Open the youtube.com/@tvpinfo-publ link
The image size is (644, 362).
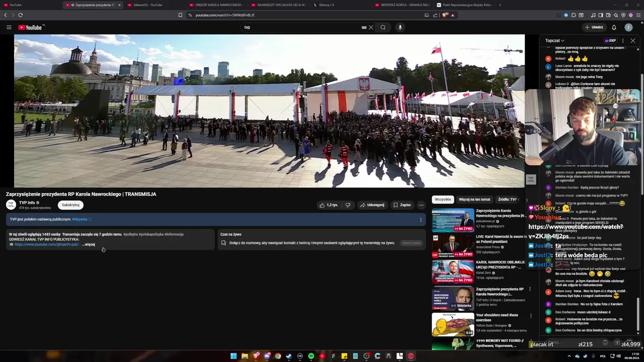tap(46, 244)
